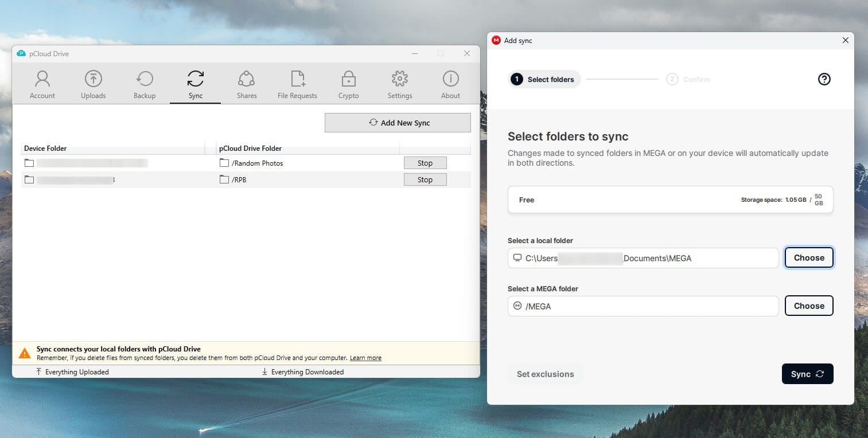Click the MEGA folder path field
This screenshot has width=868, height=438.
click(x=643, y=306)
